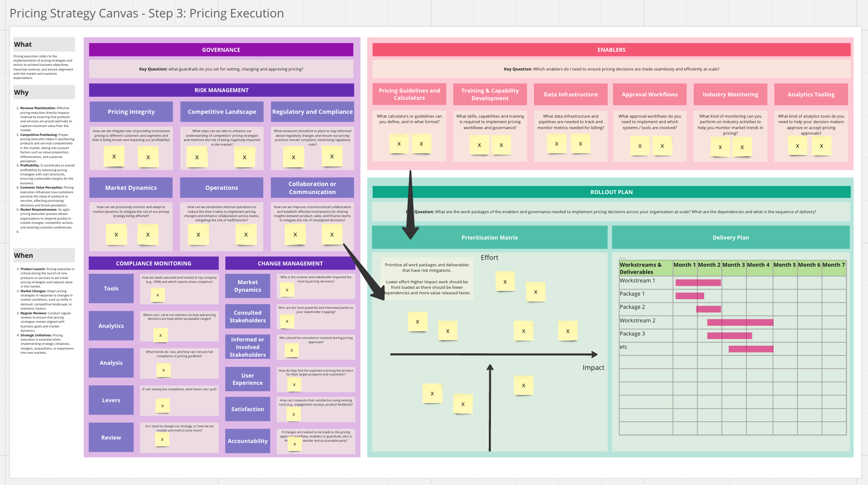Click the Tools box under Compliance Monitoring
This screenshot has height=485, width=868.
click(111, 288)
